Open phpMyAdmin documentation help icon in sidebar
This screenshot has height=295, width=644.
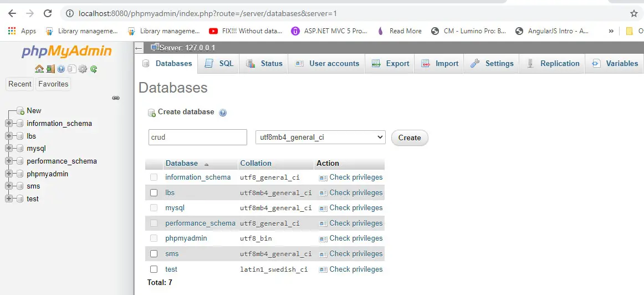click(61, 69)
